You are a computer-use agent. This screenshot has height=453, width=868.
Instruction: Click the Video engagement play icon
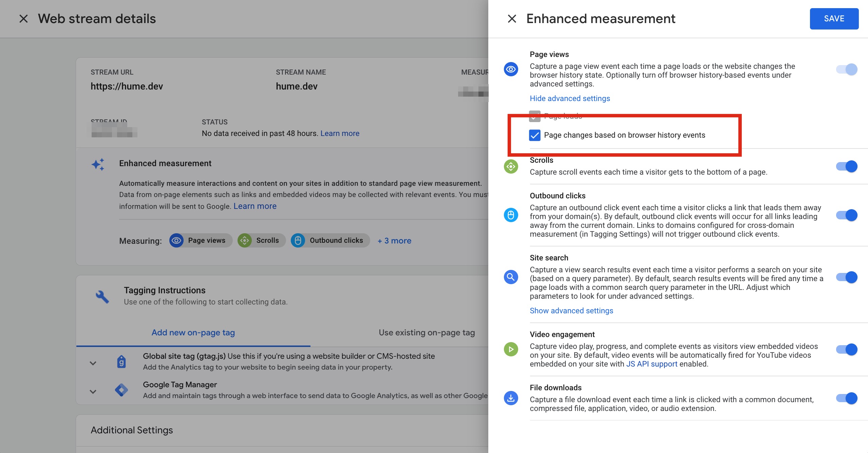[x=511, y=349]
